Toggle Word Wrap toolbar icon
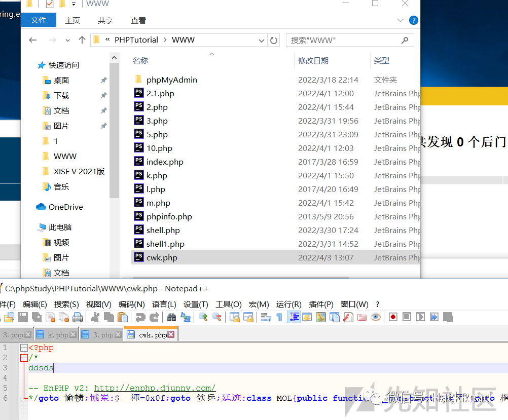Viewport: 508px width, 420px height. click(266, 317)
